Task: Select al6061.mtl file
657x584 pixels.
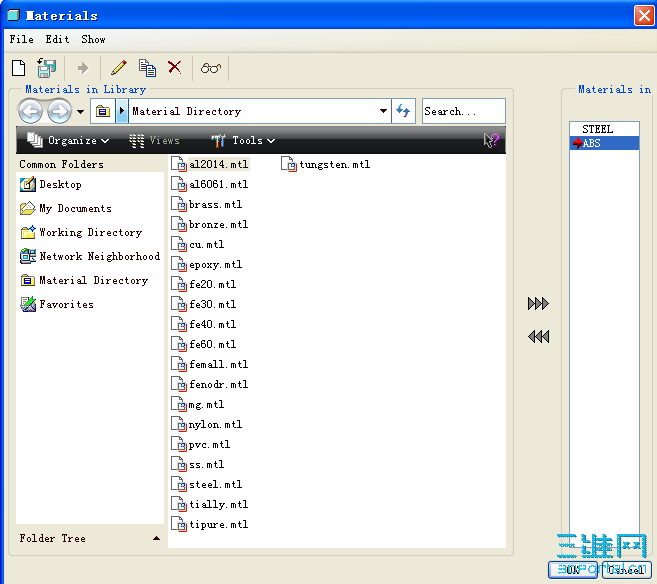Action: pyautogui.click(x=210, y=184)
